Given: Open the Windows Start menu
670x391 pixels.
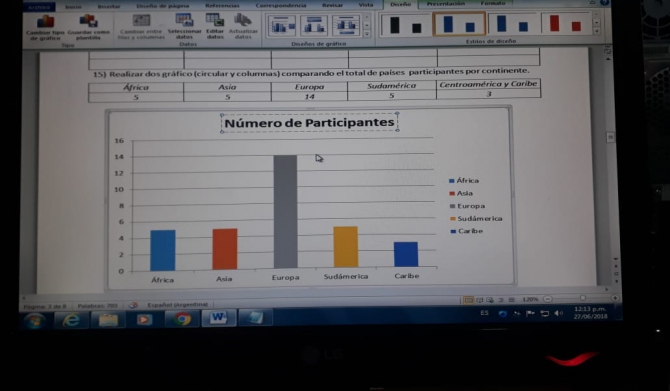Looking at the screenshot, I should click(35, 320).
